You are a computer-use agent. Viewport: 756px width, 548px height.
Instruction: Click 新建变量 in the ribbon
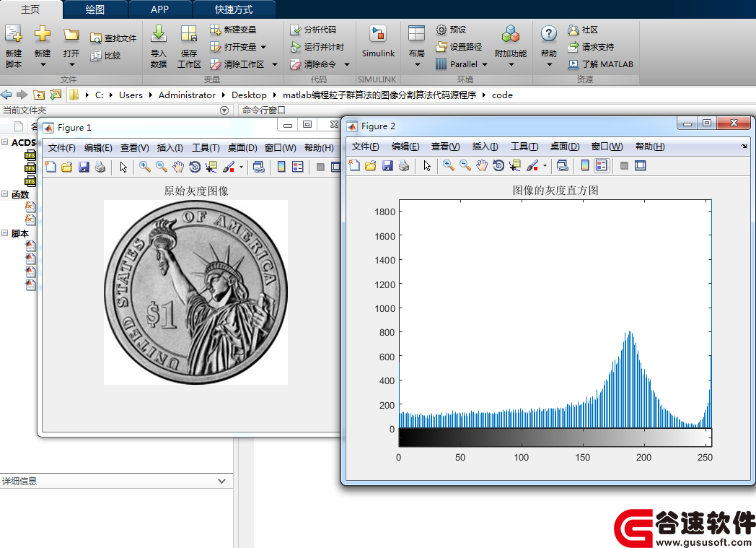[x=233, y=30]
